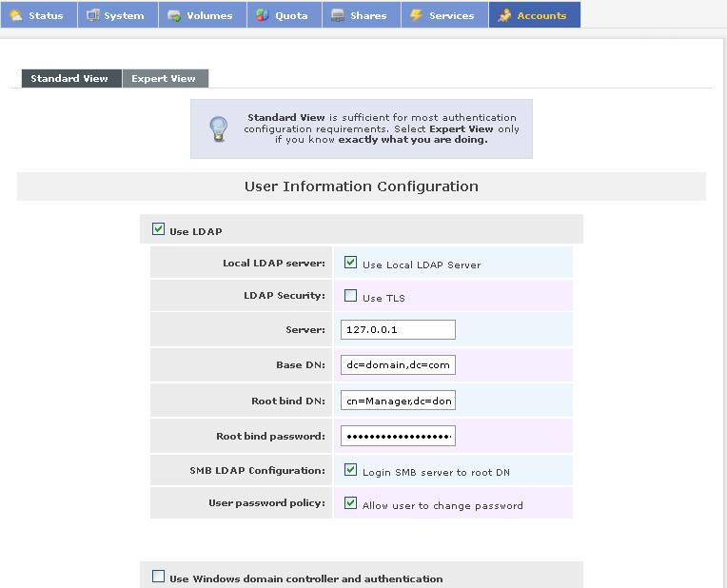Image resolution: width=727 pixels, height=588 pixels.
Task: Click the Status weather icon
Action: [16, 15]
